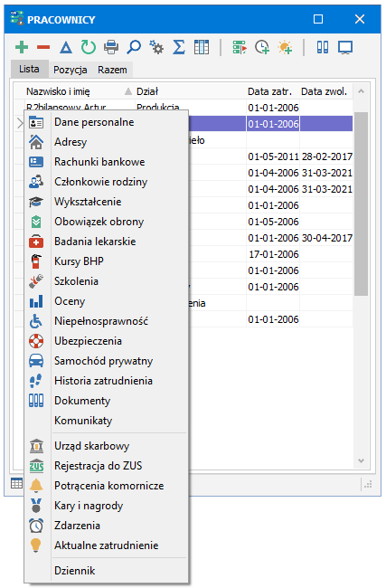This screenshot has width=386, height=588.
Task: Switch to the Pozycja tab
Action: point(71,70)
